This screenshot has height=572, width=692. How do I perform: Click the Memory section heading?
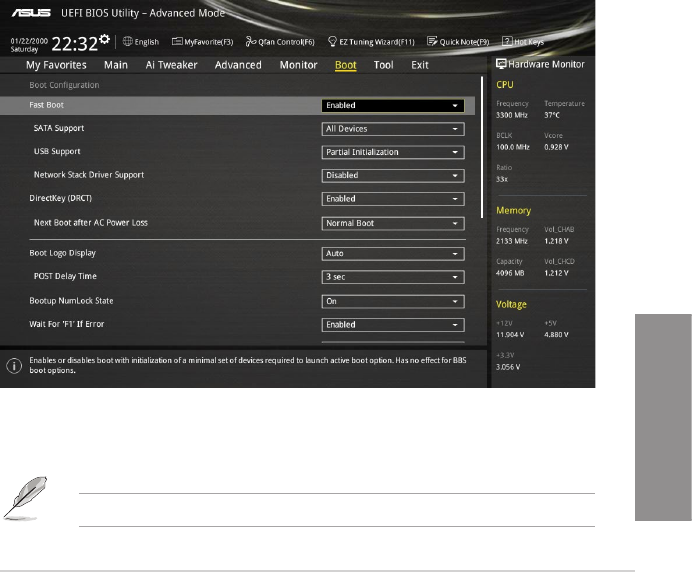point(513,211)
